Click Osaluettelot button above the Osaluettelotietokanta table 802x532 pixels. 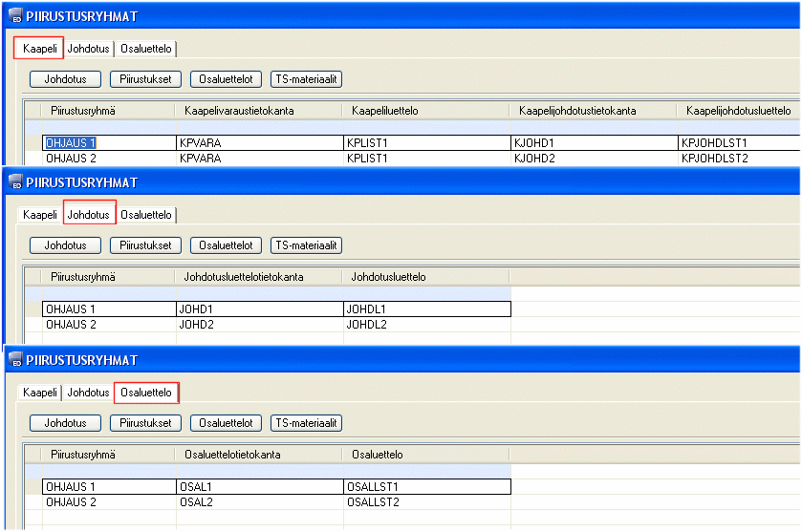click(x=226, y=422)
